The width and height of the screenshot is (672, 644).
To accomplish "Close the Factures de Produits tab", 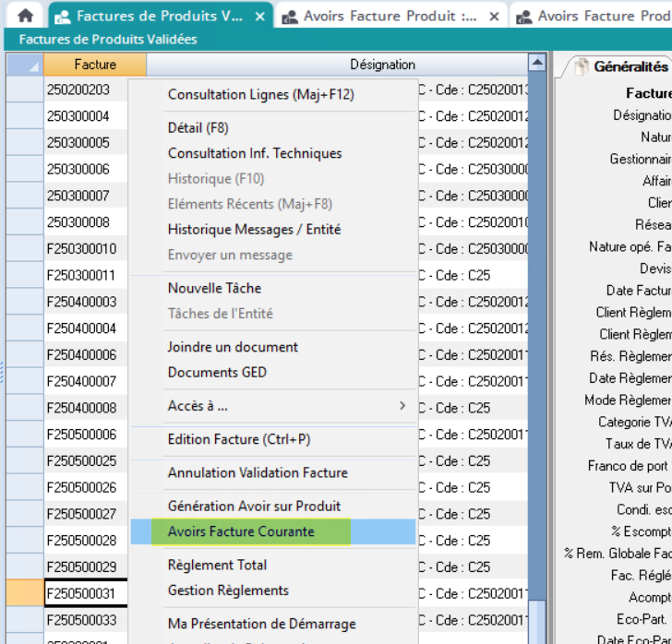I will pyautogui.click(x=260, y=17).
